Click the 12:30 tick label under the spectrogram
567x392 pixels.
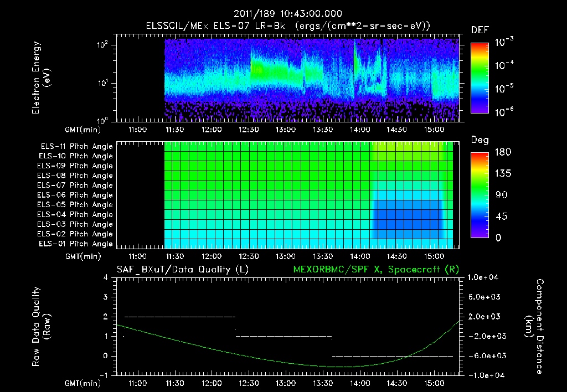pyautogui.click(x=249, y=130)
